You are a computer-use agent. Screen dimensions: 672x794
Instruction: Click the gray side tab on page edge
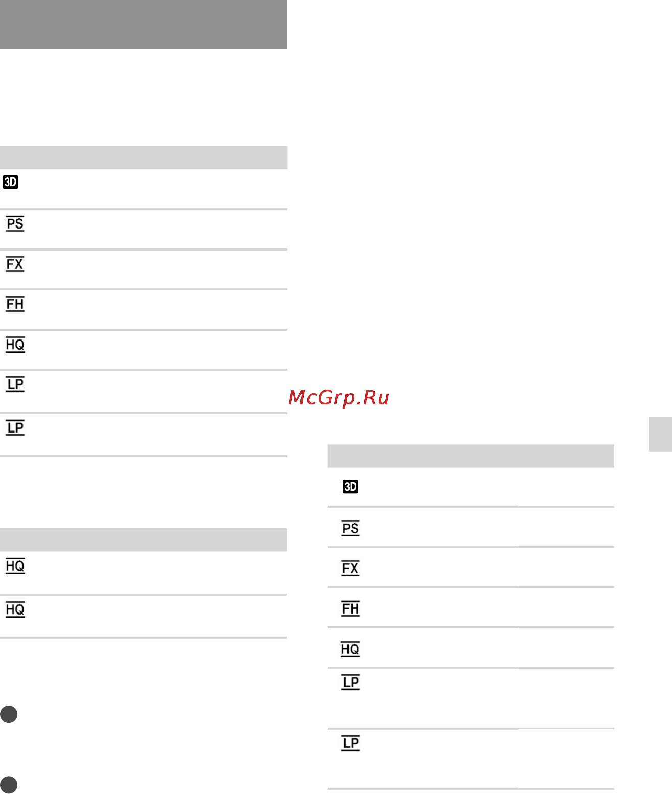tap(660, 434)
